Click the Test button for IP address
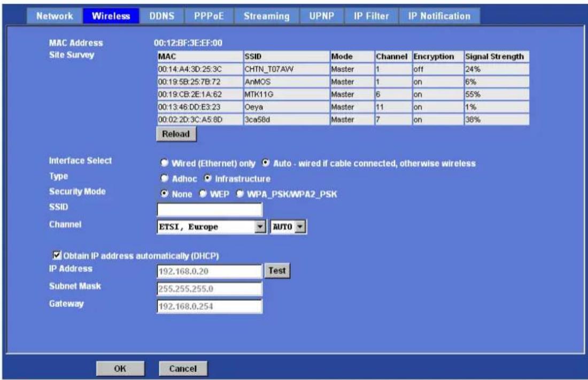The width and height of the screenshot is (588, 380). 277,271
